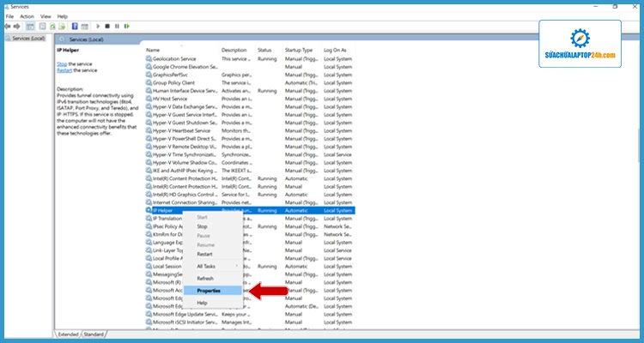
Task: Choose Properties from the context menu
Action: point(209,291)
